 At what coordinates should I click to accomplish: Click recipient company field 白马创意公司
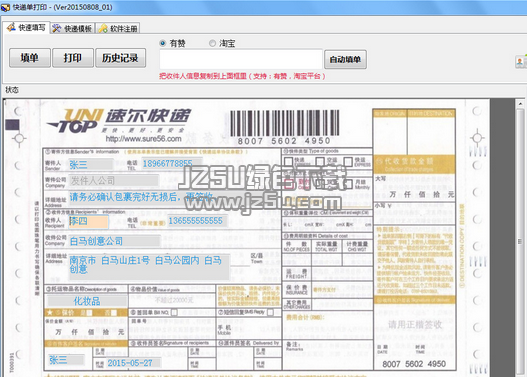pos(114,241)
